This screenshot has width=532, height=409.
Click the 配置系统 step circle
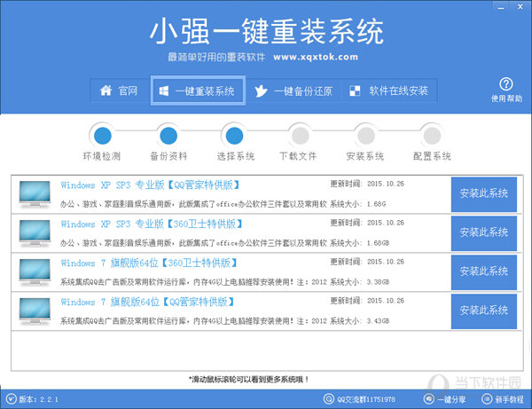(432, 136)
